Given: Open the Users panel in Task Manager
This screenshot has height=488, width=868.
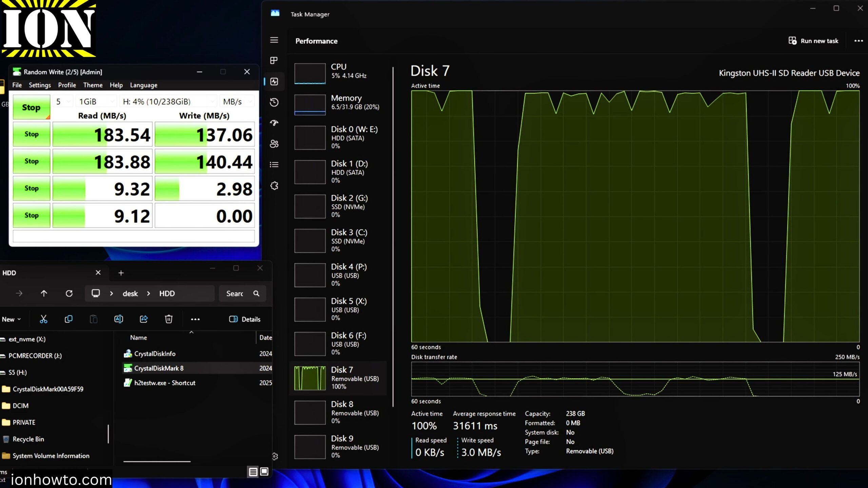Looking at the screenshot, I should (x=274, y=144).
